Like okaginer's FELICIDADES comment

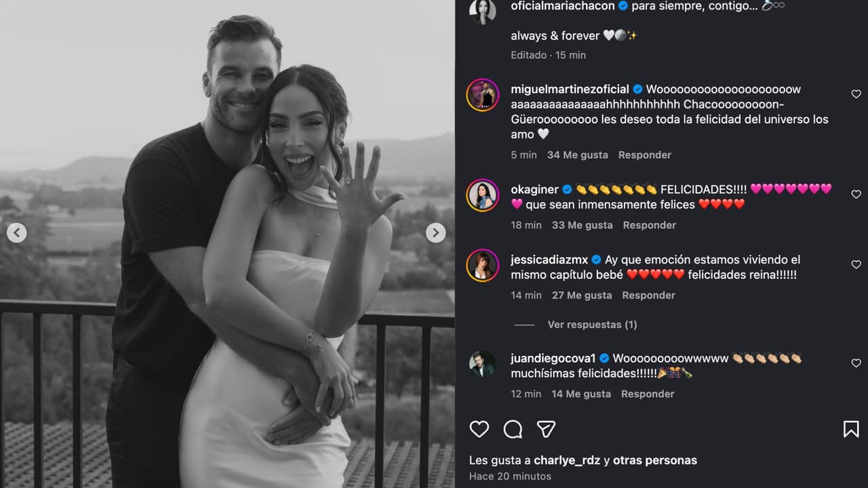point(856,195)
